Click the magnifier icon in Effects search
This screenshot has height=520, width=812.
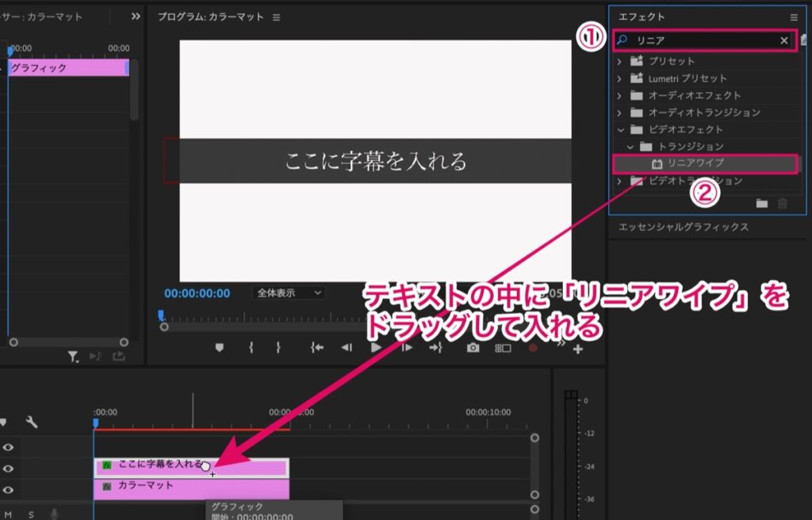click(622, 40)
